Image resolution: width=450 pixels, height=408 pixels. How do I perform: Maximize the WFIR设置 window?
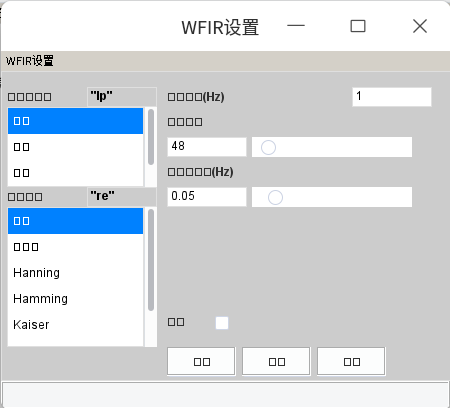(x=358, y=26)
